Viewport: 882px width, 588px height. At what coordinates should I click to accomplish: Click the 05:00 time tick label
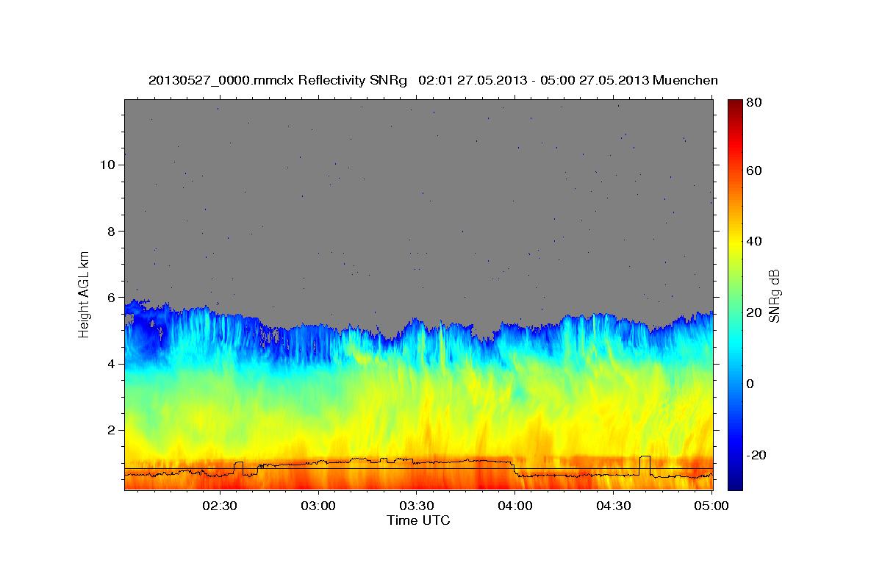coord(711,506)
